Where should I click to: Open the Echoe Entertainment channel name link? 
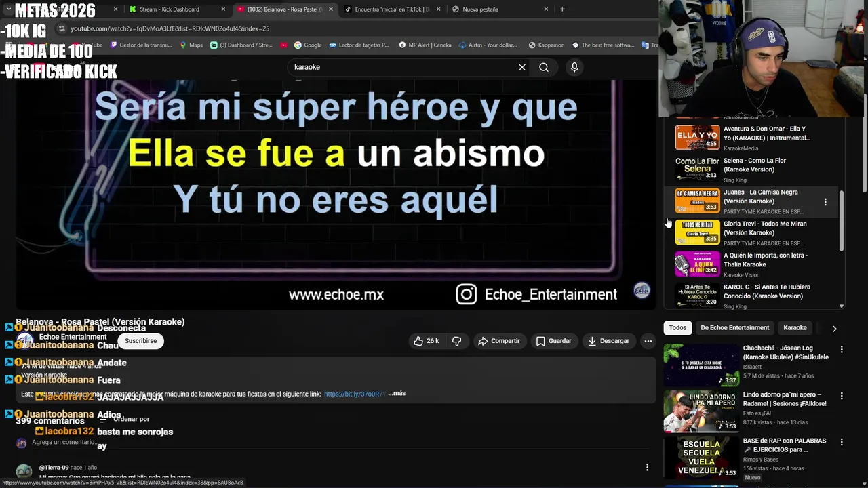coord(73,337)
